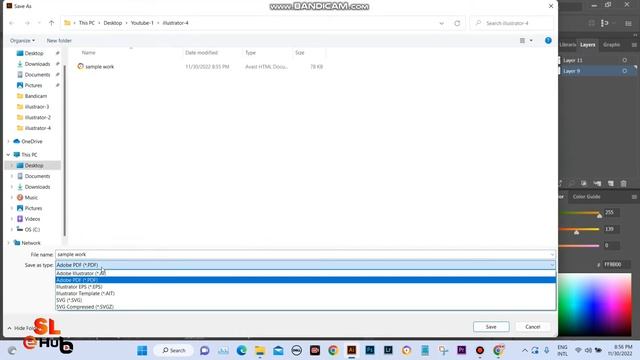This screenshot has width=640, height=360.
Task: Open pinned Documents in quick access
Action: pos(37,75)
